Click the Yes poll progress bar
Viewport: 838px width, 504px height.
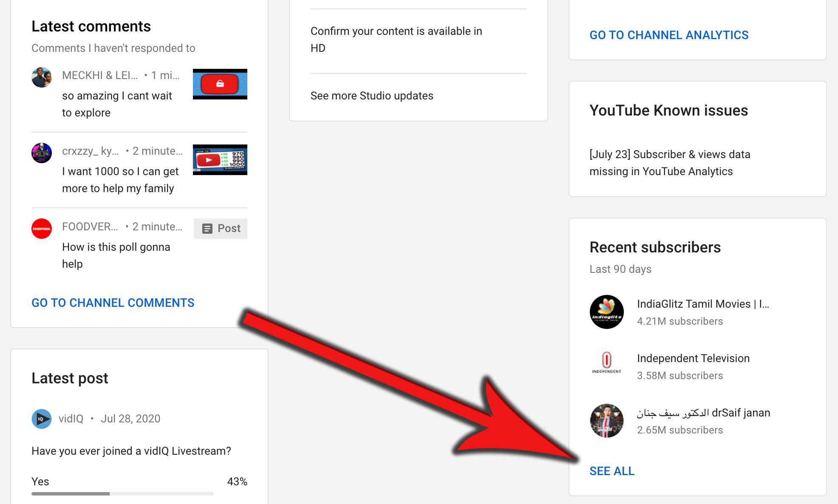(x=122, y=493)
